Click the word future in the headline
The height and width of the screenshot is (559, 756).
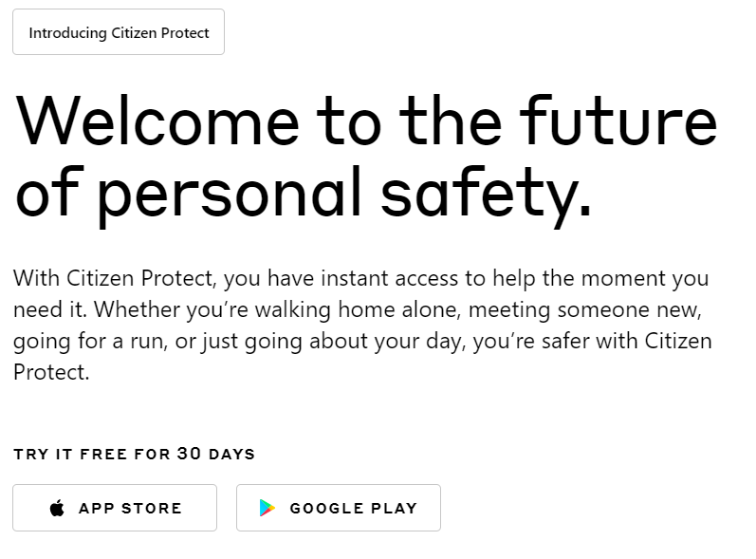click(618, 121)
